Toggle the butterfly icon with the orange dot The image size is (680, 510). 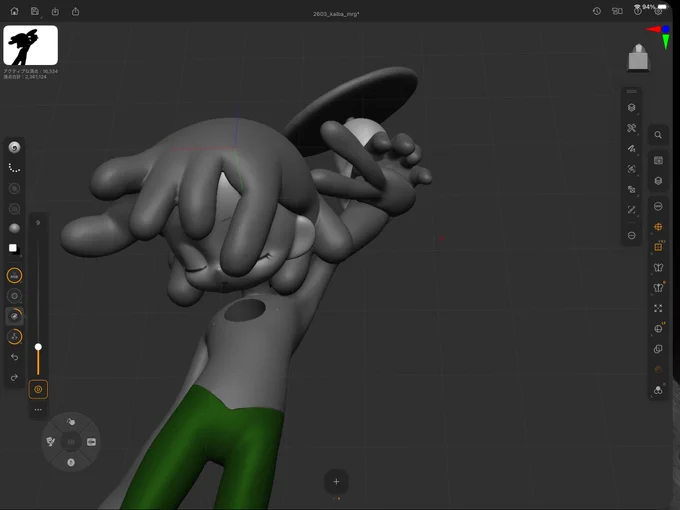(x=658, y=288)
